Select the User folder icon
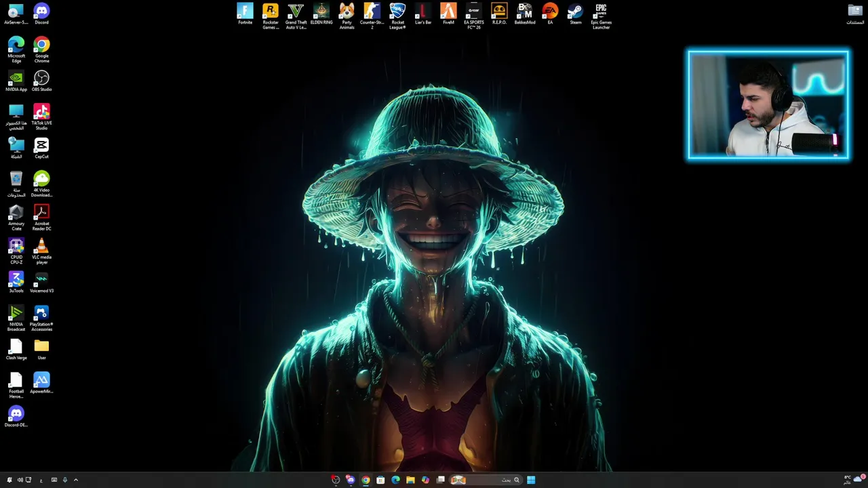The image size is (868, 488). point(41,350)
